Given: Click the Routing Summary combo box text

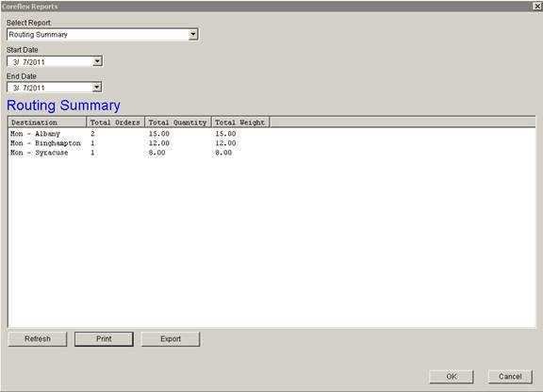Looking at the screenshot, I should [x=38, y=34].
